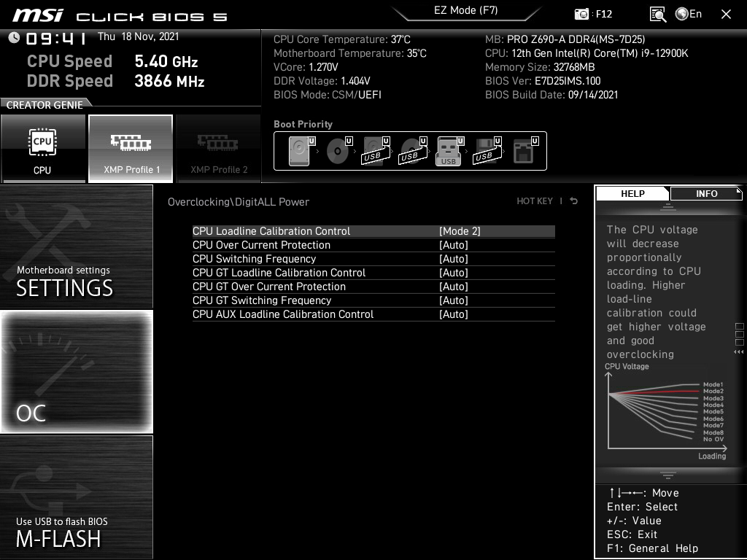
Task: Click the VCore 1.270V reading
Action: (x=306, y=67)
